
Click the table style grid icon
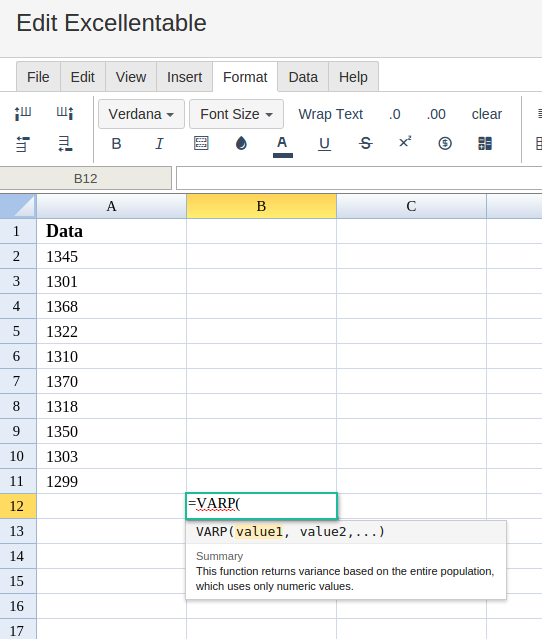485,143
